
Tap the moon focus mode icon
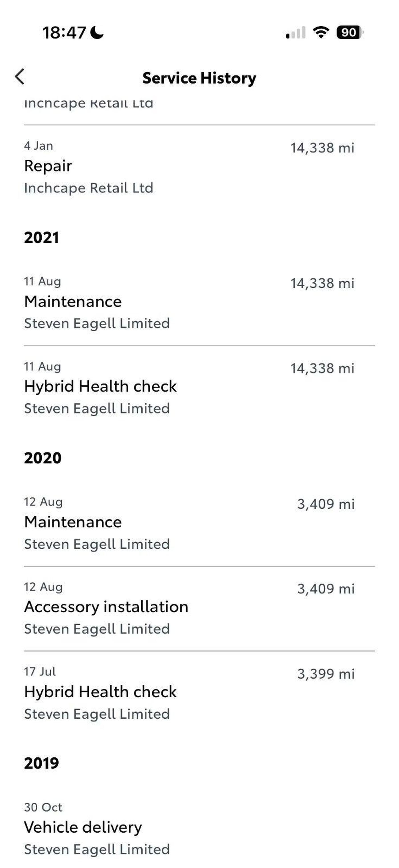pyautogui.click(x=97, y=33)
